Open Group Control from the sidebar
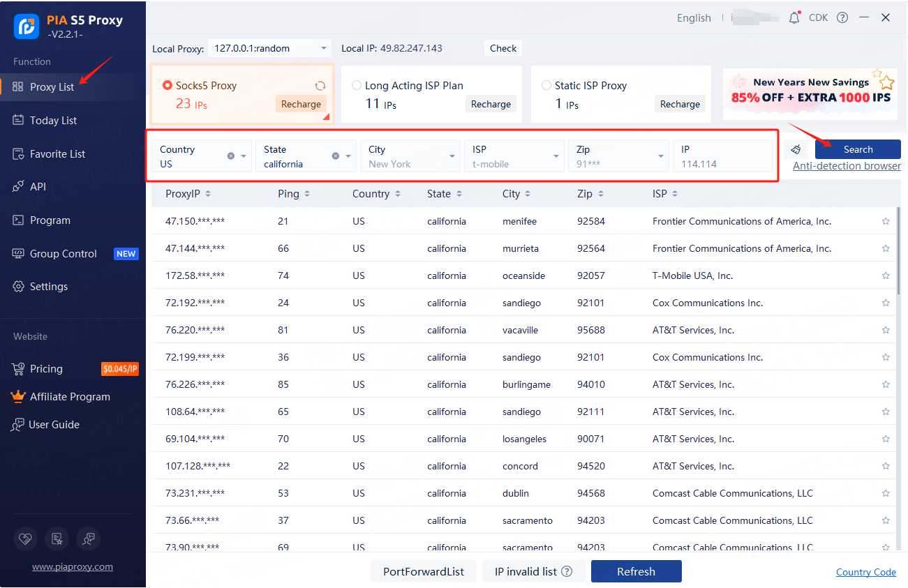 click(63, 254)
